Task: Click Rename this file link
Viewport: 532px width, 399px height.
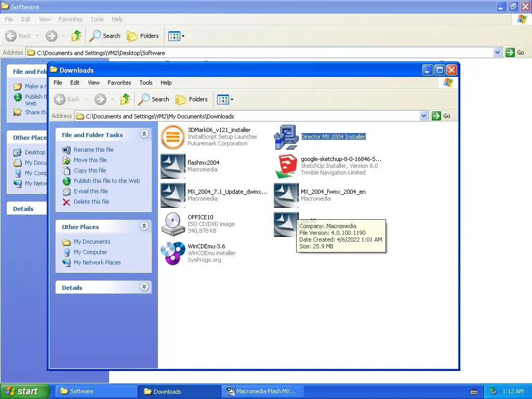Action: coord(94,150)
